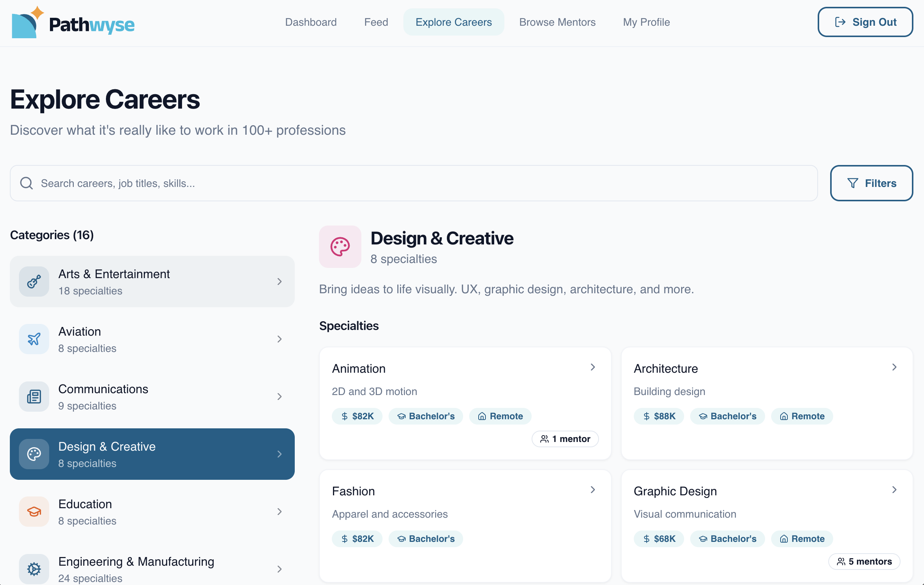Click the airplane icon beside Aviation
This screenshot has height=585, width=924.
pos(34,339)
